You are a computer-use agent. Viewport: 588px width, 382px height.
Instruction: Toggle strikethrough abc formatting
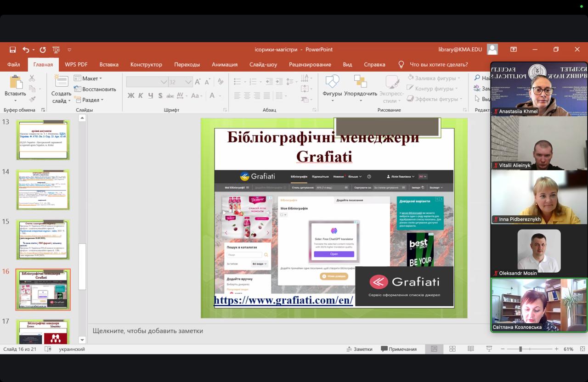tap(170, 95)
